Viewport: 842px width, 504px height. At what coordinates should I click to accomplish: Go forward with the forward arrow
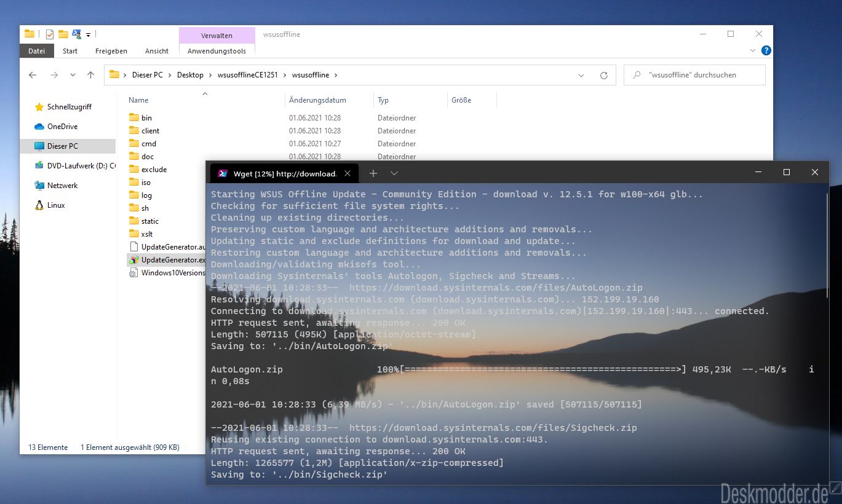tap(54, 75)
